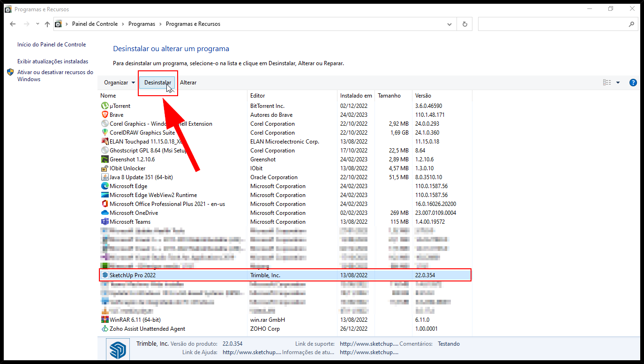Click the Windows features shield icon

point(10,72)
